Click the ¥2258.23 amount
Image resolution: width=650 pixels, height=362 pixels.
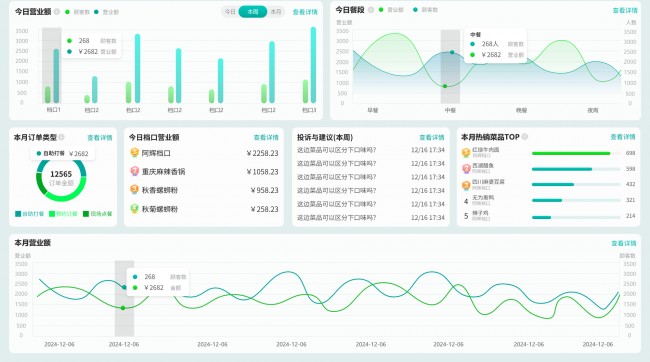(x=262, y=153)
